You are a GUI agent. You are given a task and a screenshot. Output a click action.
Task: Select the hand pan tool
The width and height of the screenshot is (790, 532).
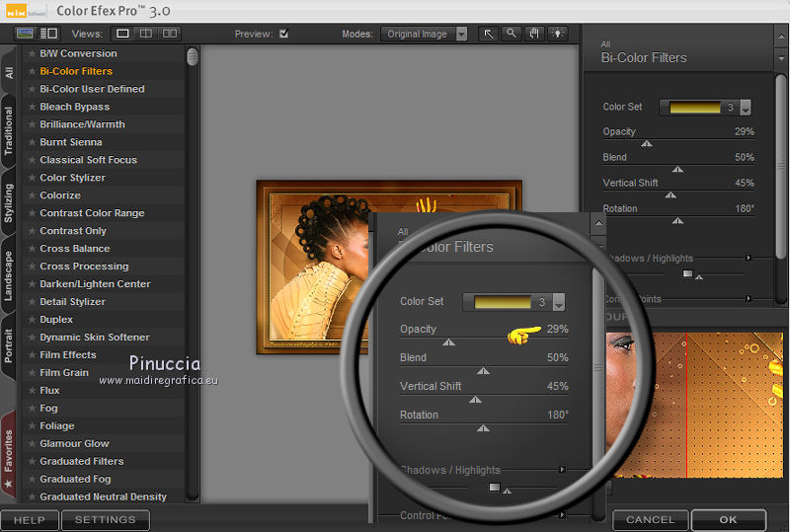534,34
